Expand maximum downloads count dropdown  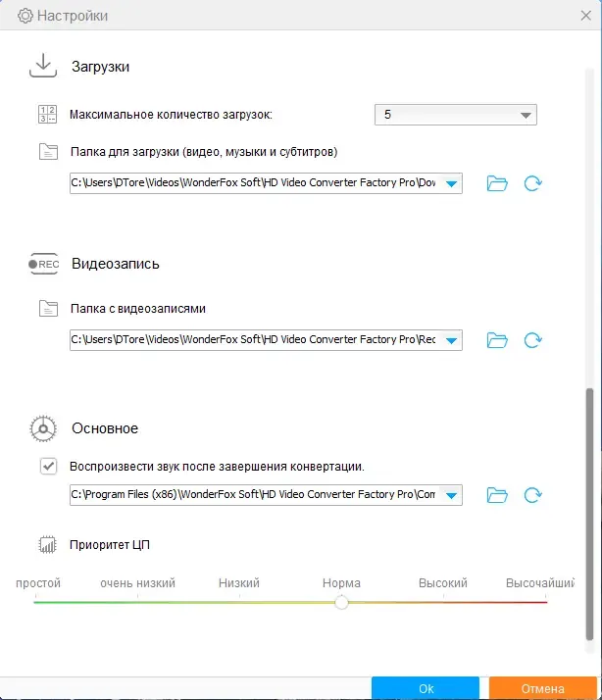[526, 115]
